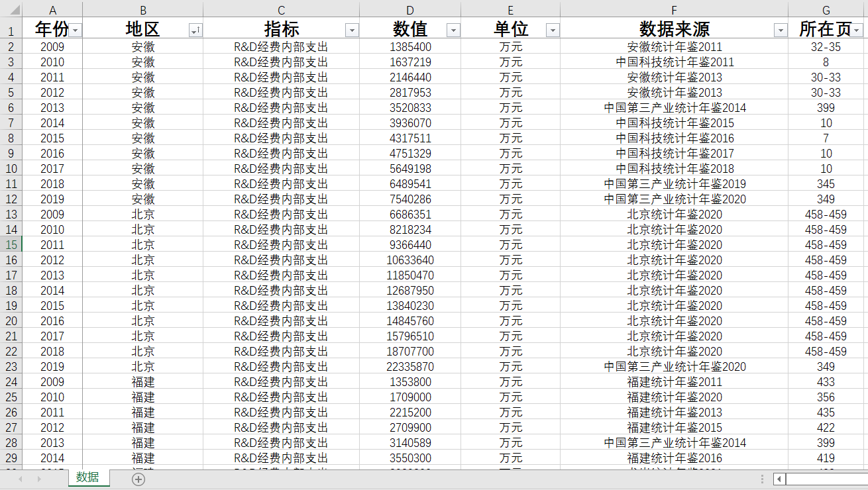Select cell 安徽统计年鉴2011
Viewport: 868px width, 490px height.
coord(674,47)
